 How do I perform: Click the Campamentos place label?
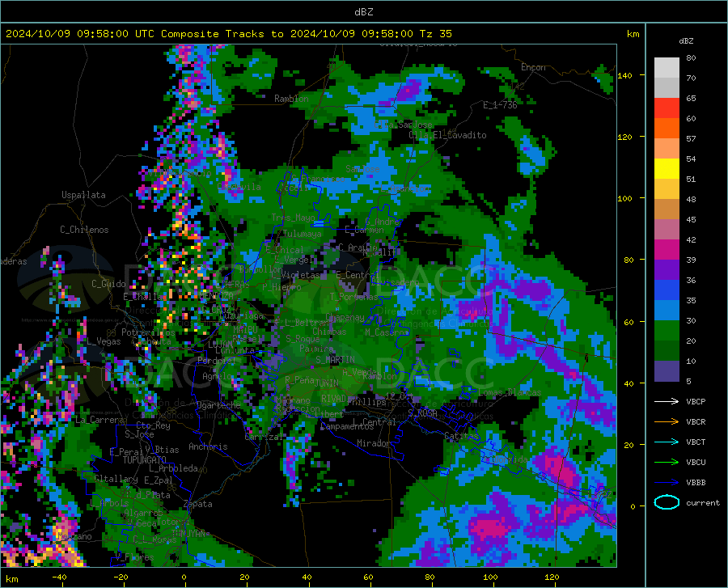coord(347,426)
